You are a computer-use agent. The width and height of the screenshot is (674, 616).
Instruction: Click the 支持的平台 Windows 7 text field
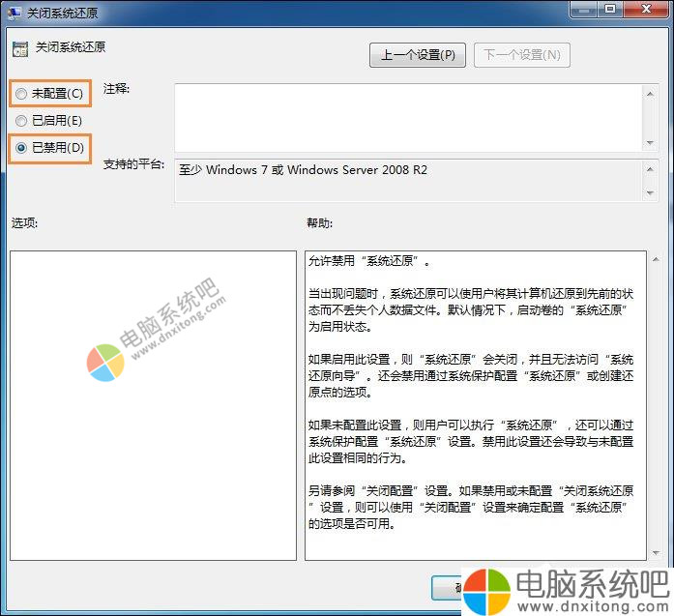click(x=406, y=180)
